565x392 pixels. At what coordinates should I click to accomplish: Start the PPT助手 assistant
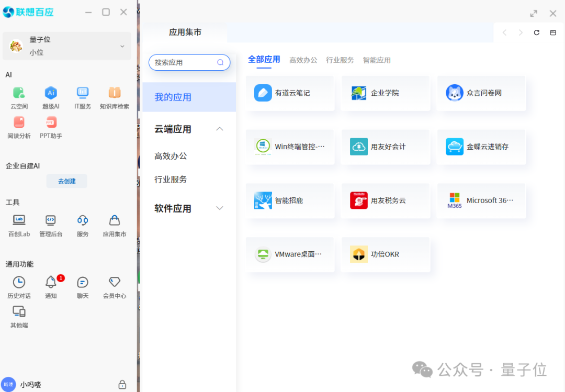pos(51,127)
